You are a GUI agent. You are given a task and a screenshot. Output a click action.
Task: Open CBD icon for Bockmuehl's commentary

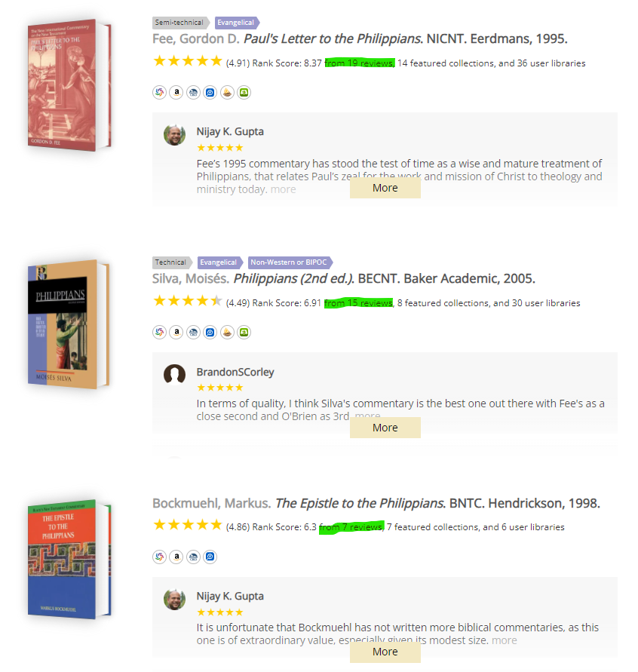click(193, 557)
